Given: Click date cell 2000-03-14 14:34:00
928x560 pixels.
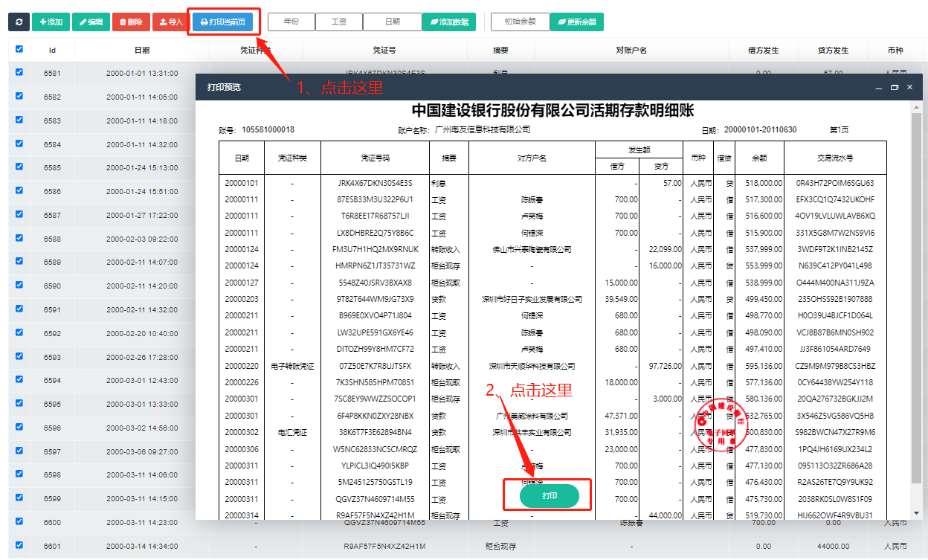Looking at the screenshot, I should tap(142, 547).
